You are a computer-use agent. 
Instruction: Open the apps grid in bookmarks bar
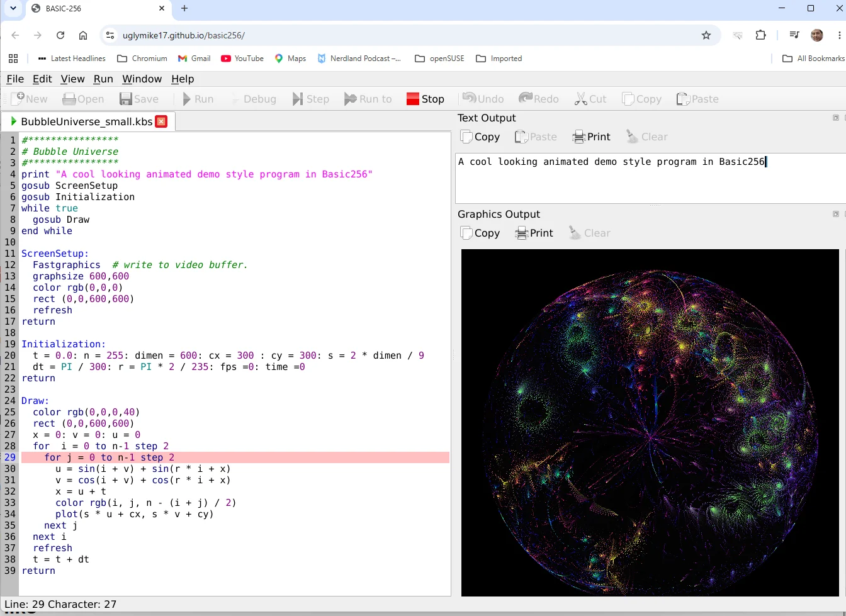click(x=13, y=59)
